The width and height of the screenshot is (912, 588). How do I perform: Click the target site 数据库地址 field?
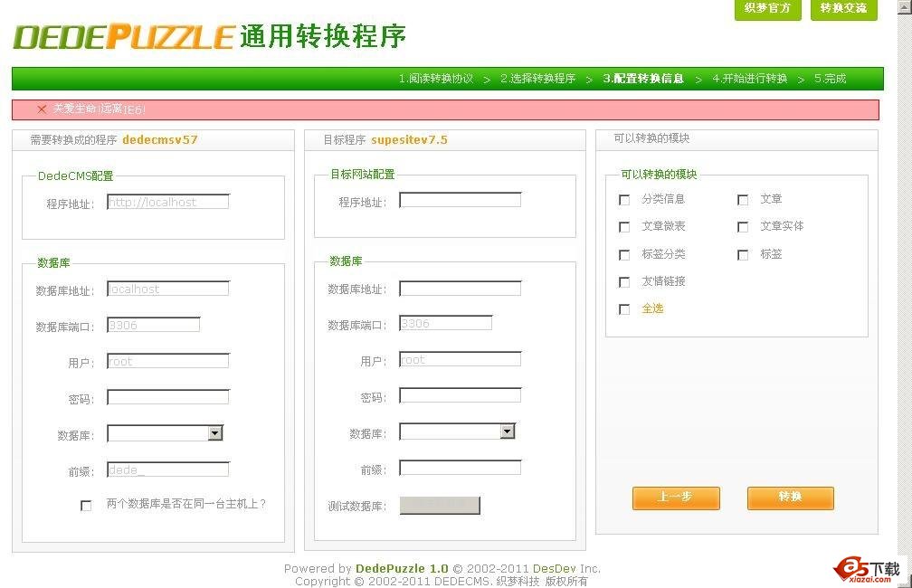(460, 288)
